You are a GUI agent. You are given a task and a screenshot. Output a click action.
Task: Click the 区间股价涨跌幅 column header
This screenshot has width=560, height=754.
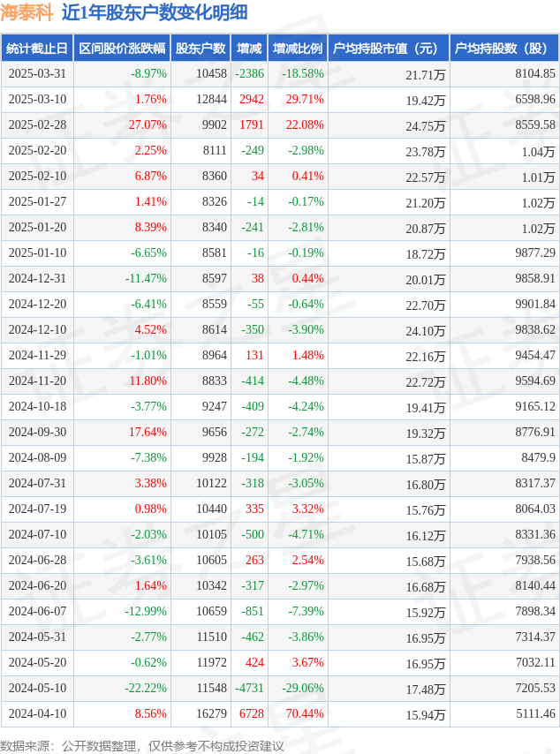click(122, 48)
